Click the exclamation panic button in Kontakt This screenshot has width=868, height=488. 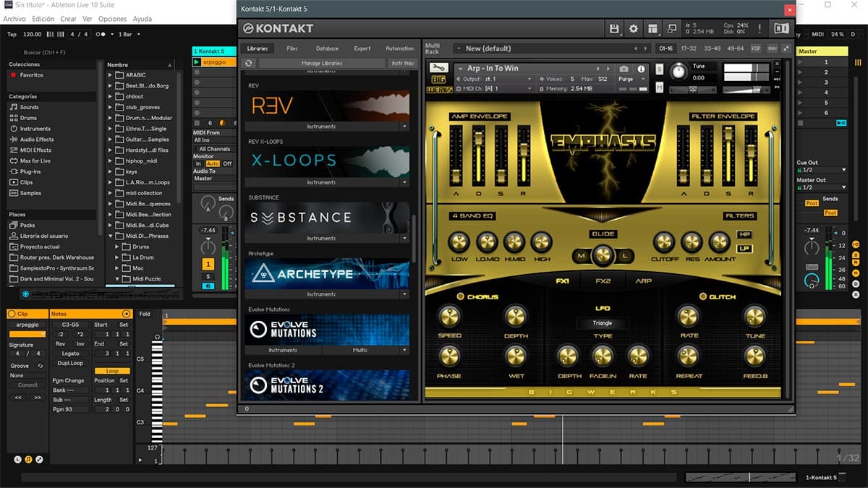point(759,28)
